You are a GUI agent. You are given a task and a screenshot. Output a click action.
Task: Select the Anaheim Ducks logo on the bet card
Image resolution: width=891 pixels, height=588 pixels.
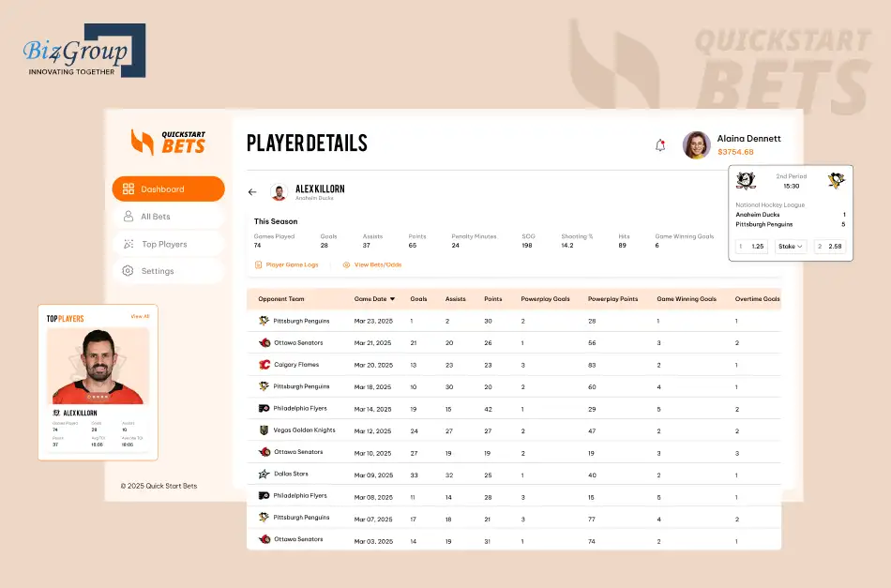click(x=746, y=181)
